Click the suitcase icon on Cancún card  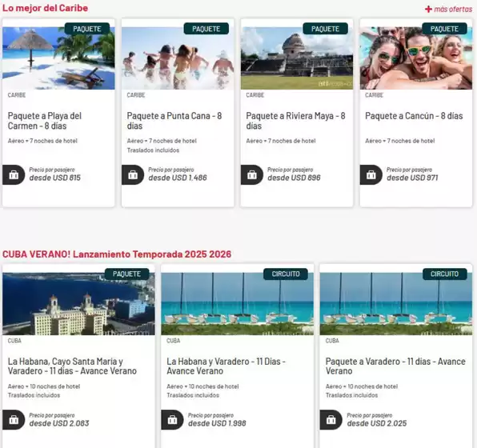coord(371,175)
